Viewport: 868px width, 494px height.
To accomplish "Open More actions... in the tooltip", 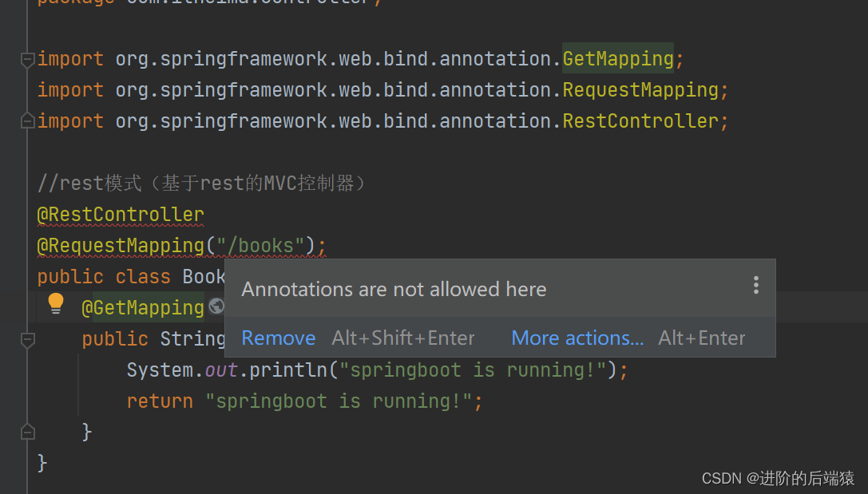I will [577, 338].
